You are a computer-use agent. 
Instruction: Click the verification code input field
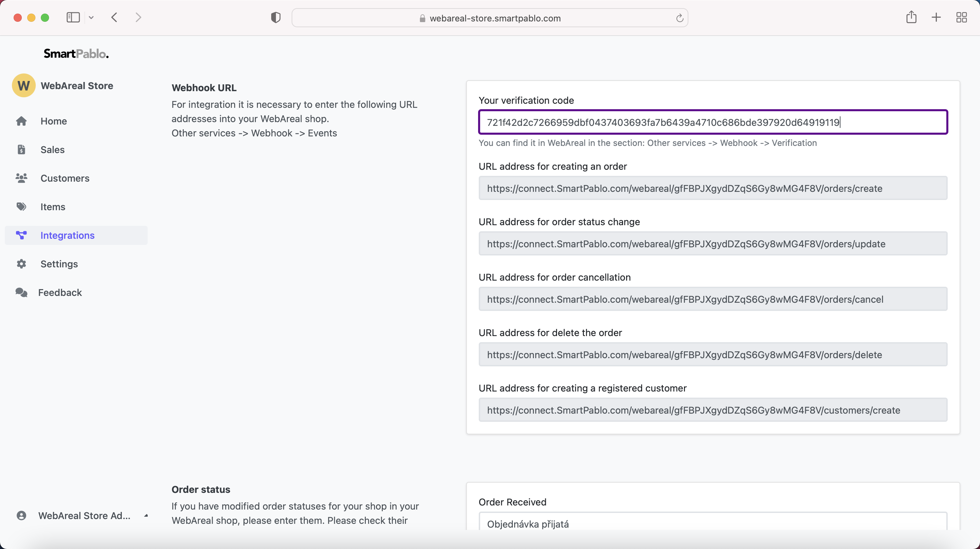click(713, 122)
